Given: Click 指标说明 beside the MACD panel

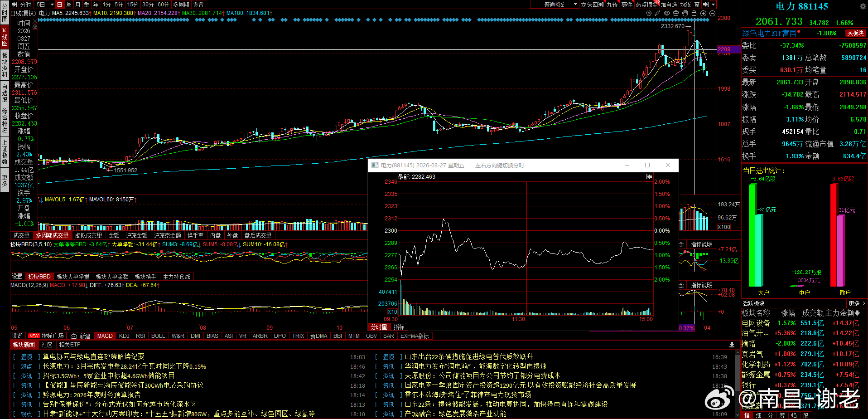Looking at the screenshot, I should point(701,285).
